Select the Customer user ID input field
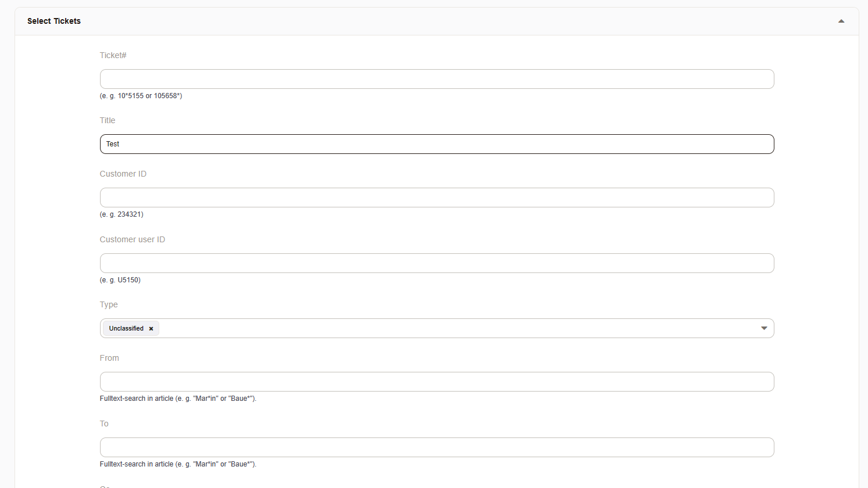Viewport: 868px width, 488px height. (437, 263)
